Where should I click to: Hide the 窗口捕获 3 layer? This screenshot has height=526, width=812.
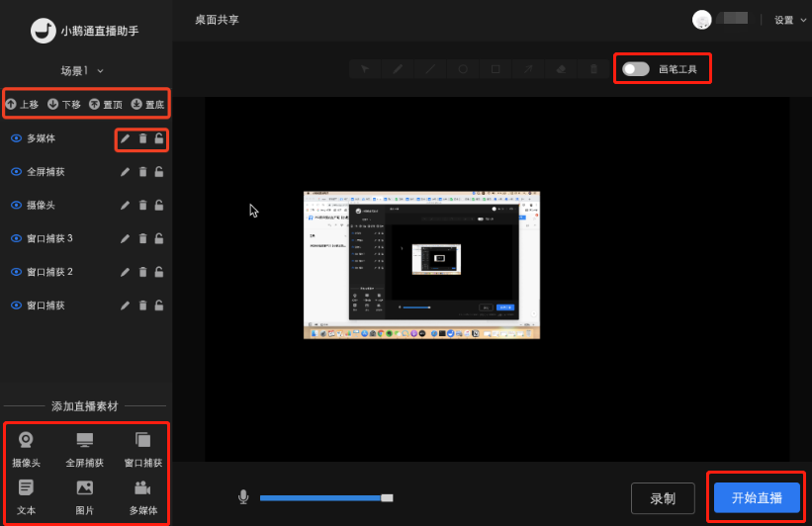(16, 238)
